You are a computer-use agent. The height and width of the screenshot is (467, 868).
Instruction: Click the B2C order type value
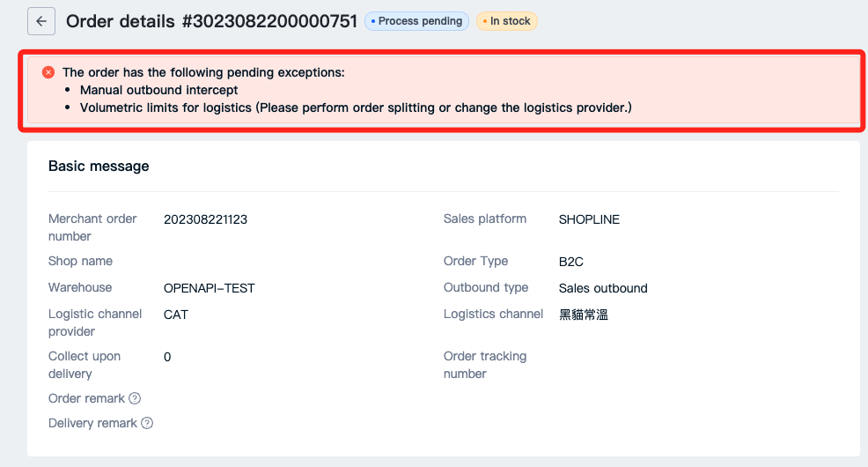[x=571, y=262]
